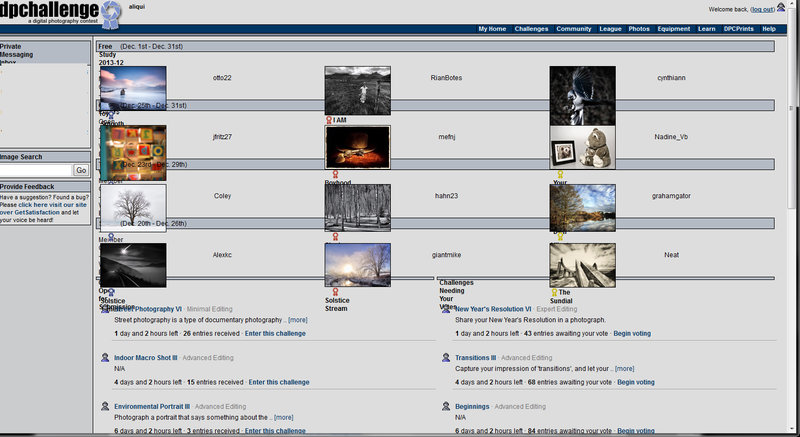Click the red ribbon icon beside Solstice Stream
Screen dimensions: 800x437
pyautogui.click(x=335, y=292)
